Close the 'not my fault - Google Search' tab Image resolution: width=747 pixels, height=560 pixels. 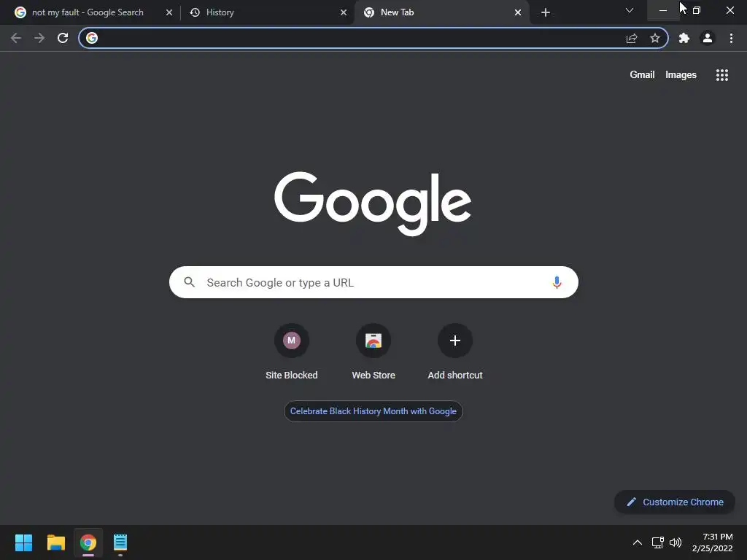click(x=169, y=12)
